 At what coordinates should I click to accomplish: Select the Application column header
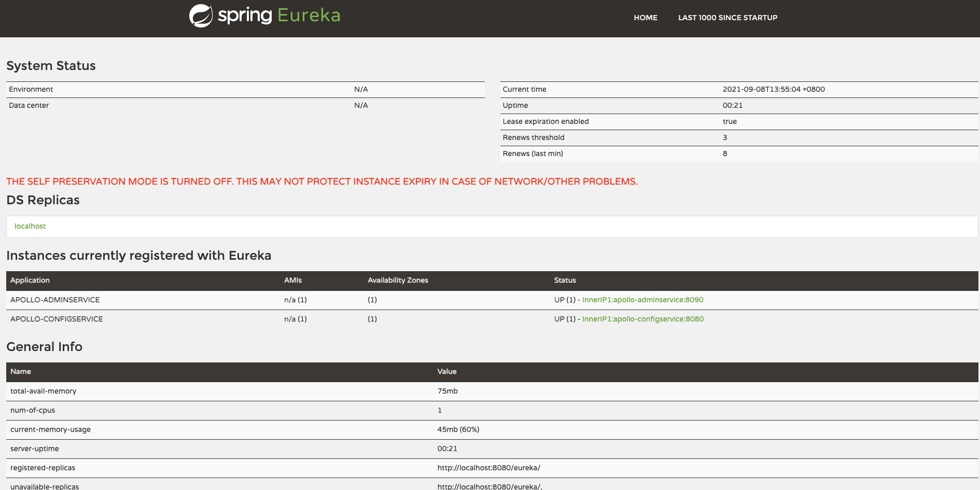pyautogui.click(x=30, y=281)
